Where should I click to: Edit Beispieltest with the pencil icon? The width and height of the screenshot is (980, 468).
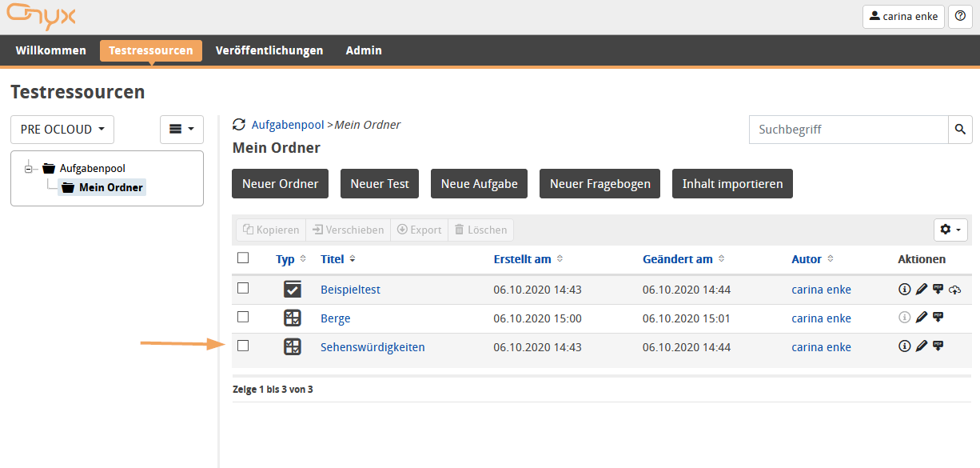coord(922,290)
